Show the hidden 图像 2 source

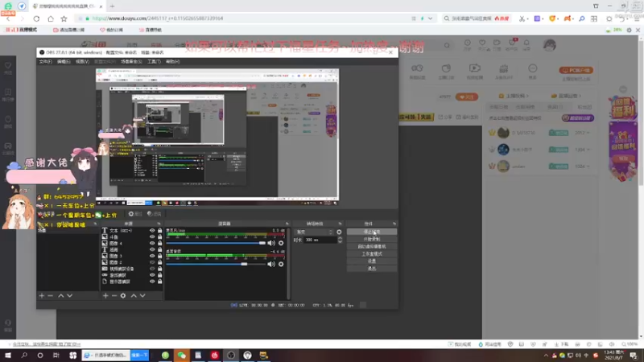pyautogui.click(x=152, y=262)
